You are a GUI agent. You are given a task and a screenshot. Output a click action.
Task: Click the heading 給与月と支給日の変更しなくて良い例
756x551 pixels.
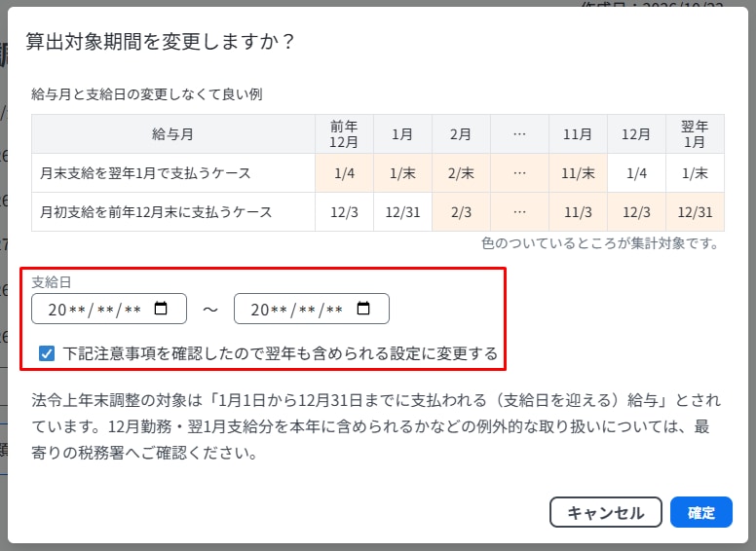point(147,93)
